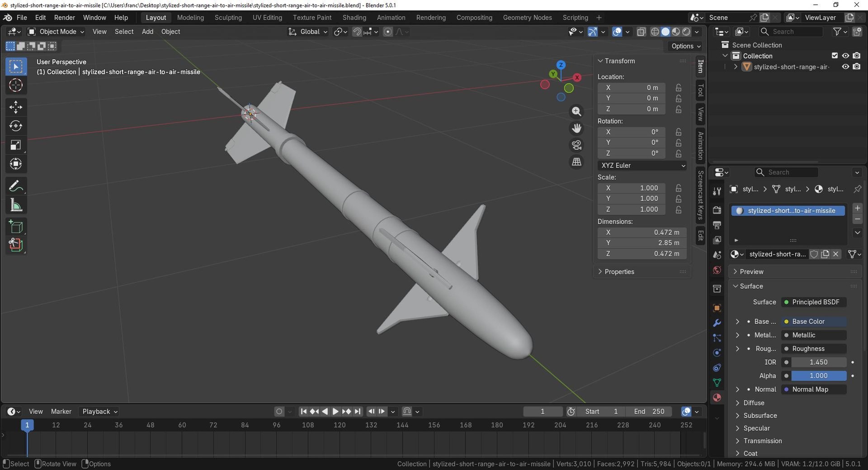This screenshot has height=470, width=868.
Task: Select the Scale tool
Action: 16,145
